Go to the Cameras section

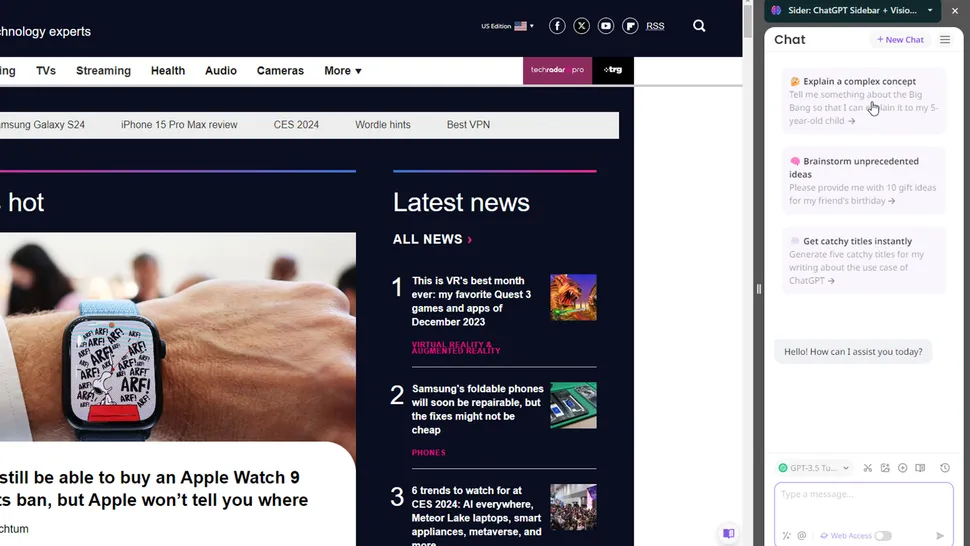(x=280, y=71)
